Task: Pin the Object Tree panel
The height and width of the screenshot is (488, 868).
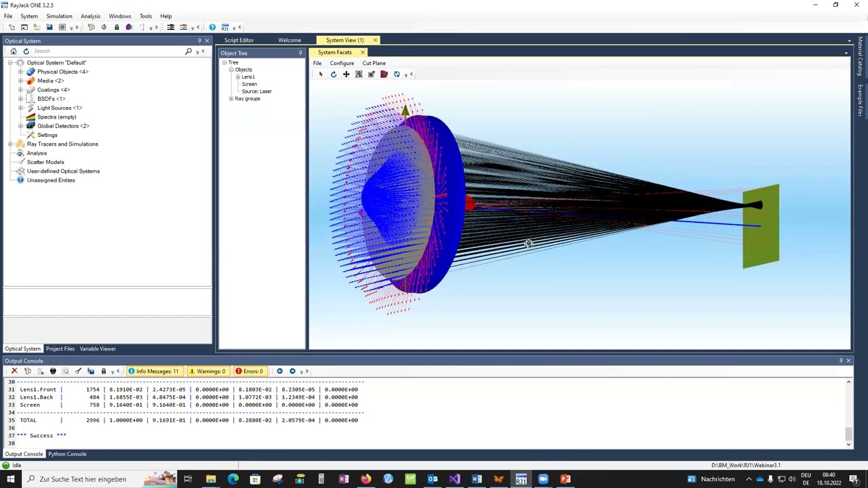Action: point(300,53)
